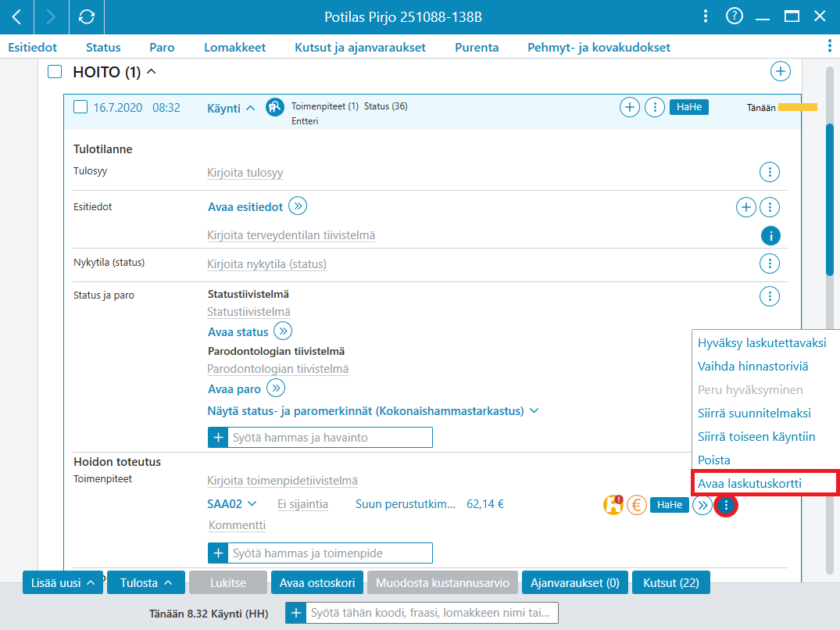Screen dimensions: 840x630
Task: Open the double-arrow icon next to Avaa status
Action: pos(283,331)
